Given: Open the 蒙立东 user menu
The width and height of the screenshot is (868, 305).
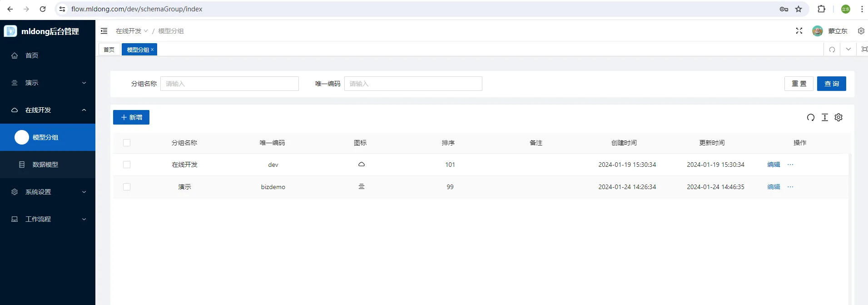Looking at the screenshot, I should tap(838, 31).
